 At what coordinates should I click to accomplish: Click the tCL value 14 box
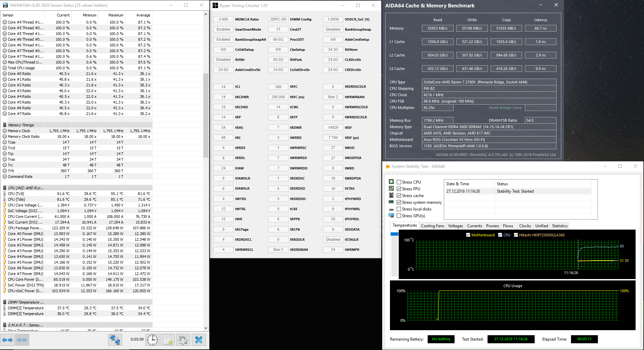223,87
